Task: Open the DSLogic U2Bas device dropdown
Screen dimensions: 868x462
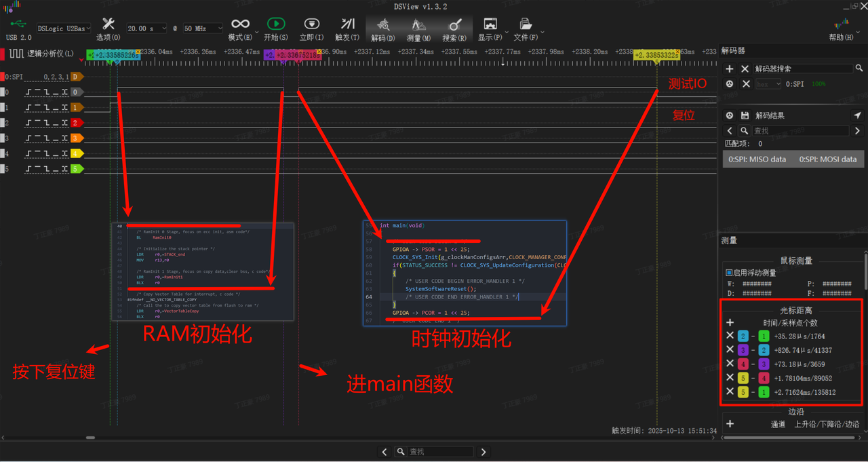Action: pyautogui.click(x=63, y=28)
